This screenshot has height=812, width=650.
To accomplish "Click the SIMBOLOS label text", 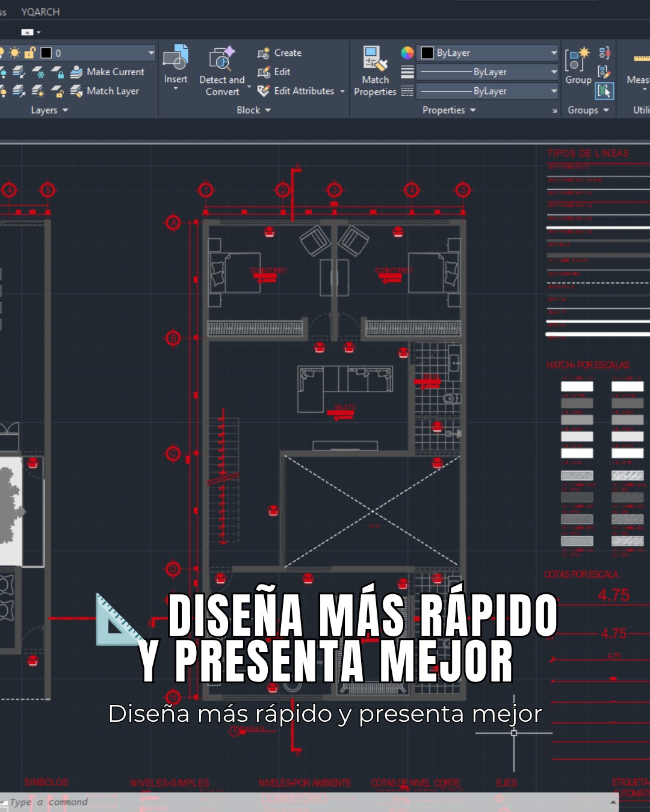I will click(46, 782).
